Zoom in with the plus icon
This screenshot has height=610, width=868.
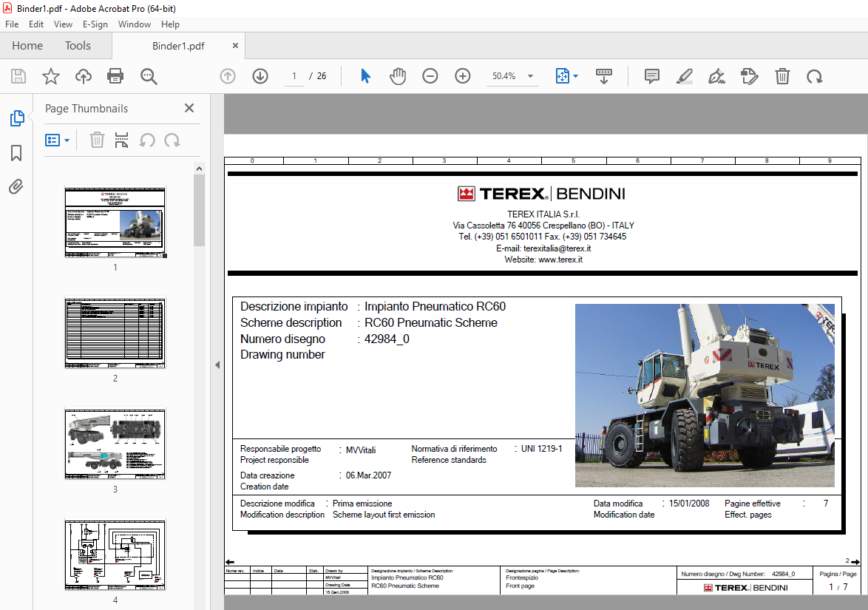click(463, 76)
